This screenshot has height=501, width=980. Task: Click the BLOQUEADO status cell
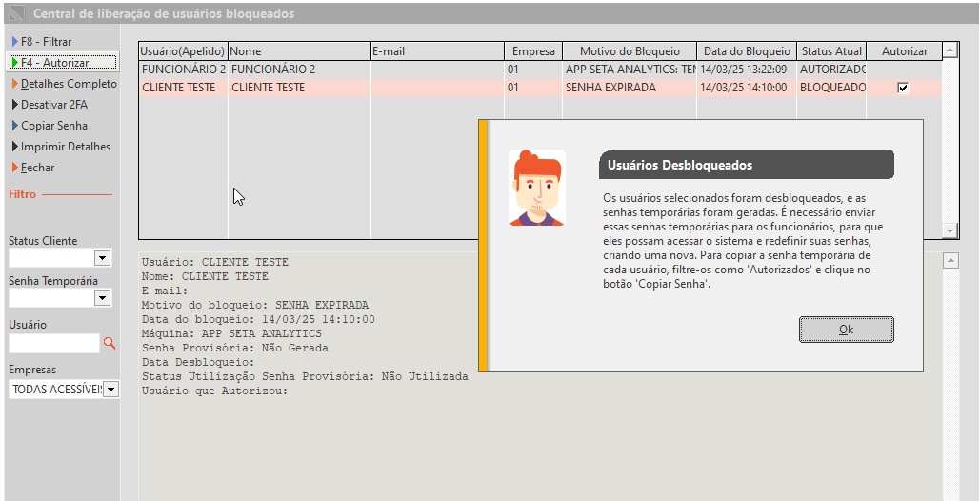tap(831, 88)
